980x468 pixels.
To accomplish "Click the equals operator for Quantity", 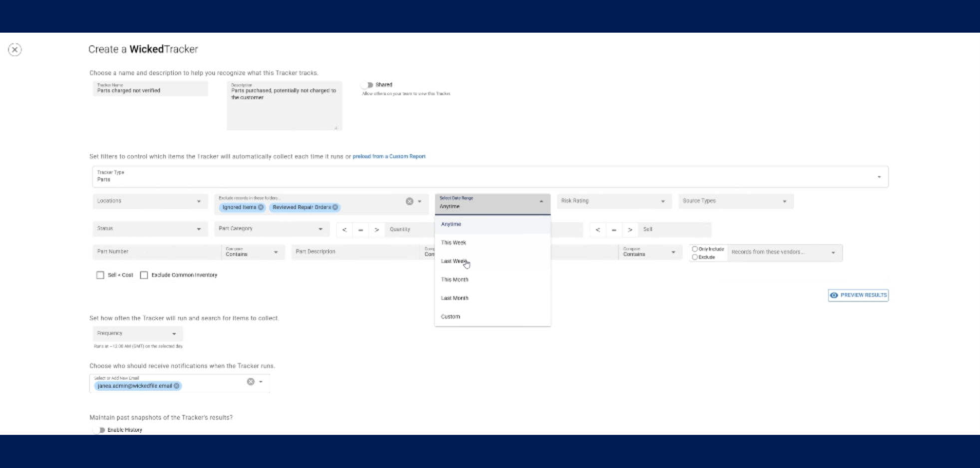I will [360, 230].
